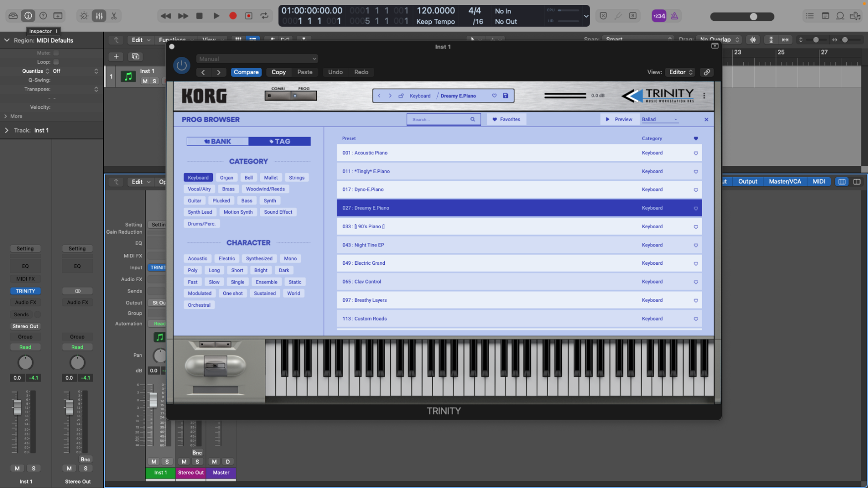Screen dimensions: 868x488
Task: Switch to the BANK tab
Action: (x=217, y=142)
